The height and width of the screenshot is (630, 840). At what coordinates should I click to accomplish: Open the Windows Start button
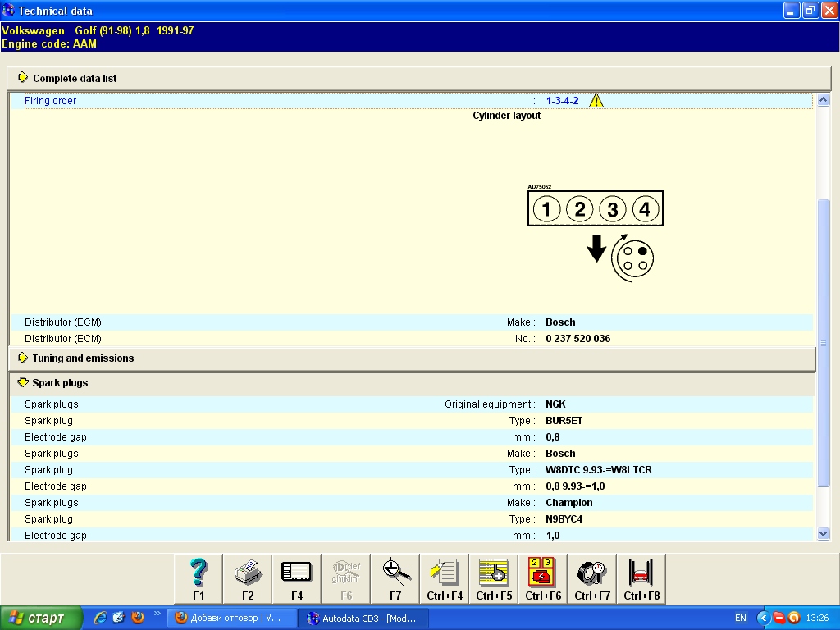41,618
